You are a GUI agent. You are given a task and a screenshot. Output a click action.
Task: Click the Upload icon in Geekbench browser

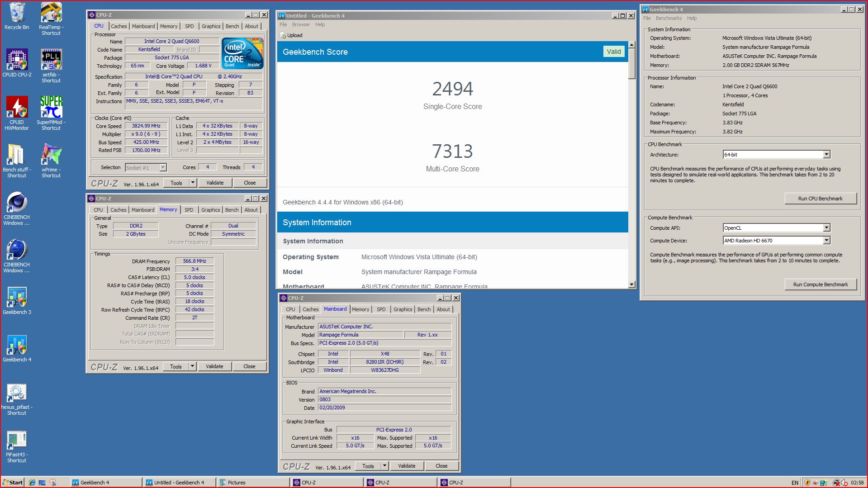point(283,35)
